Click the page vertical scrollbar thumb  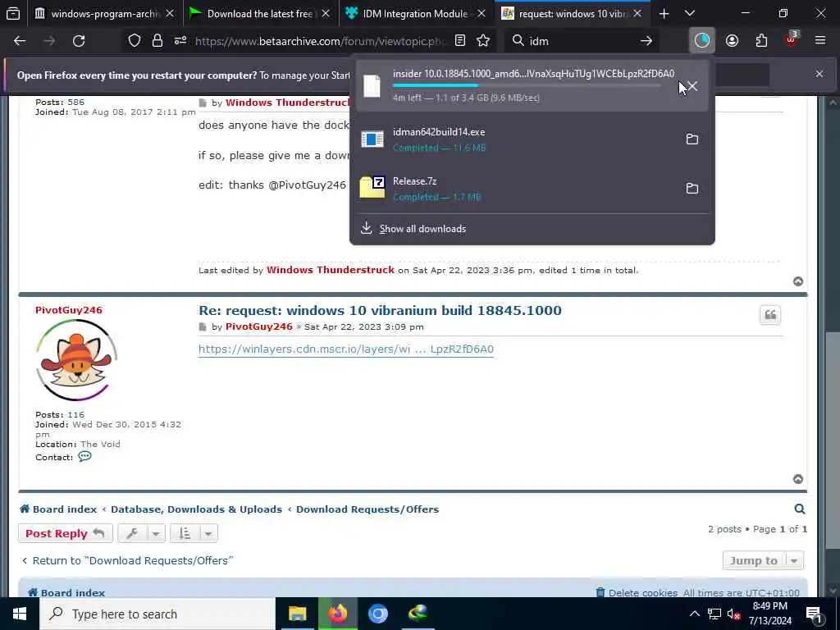click(x=833, y=440)
